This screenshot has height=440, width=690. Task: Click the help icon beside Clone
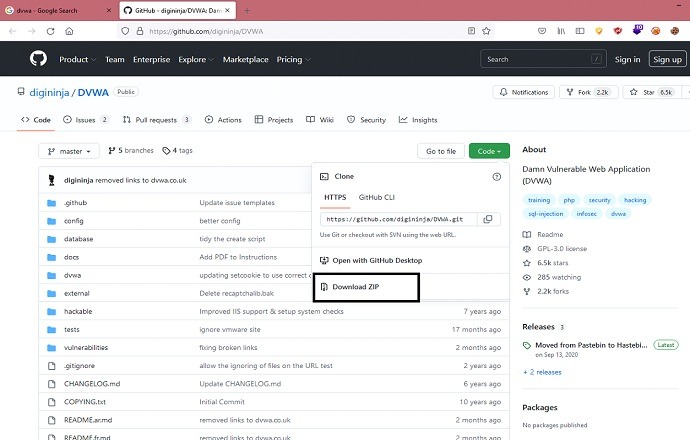[497, 176]
